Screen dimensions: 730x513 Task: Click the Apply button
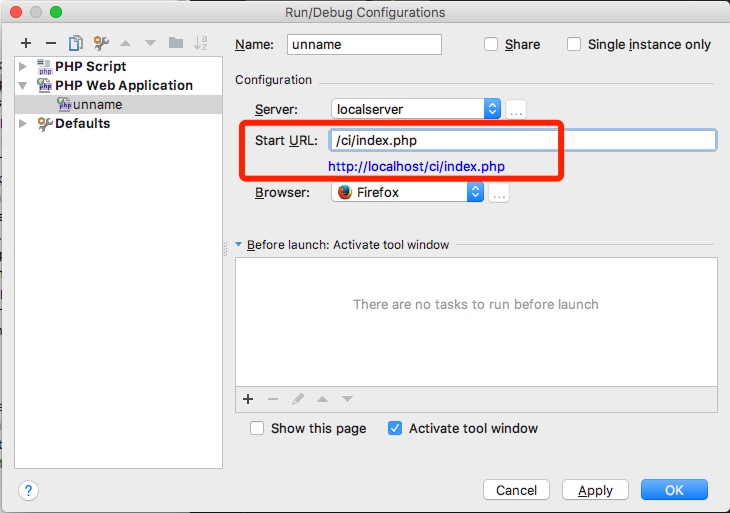(x=595, y=490)
